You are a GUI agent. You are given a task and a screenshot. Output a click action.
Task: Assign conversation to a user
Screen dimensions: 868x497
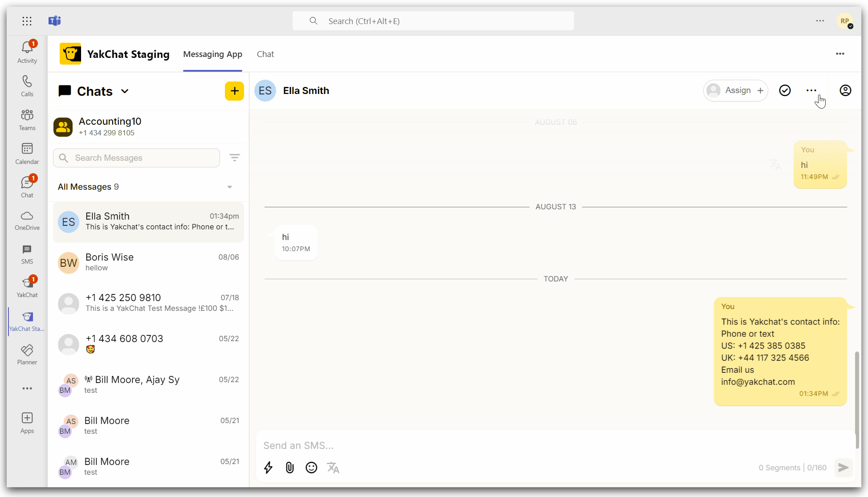[x=736, y=90]
